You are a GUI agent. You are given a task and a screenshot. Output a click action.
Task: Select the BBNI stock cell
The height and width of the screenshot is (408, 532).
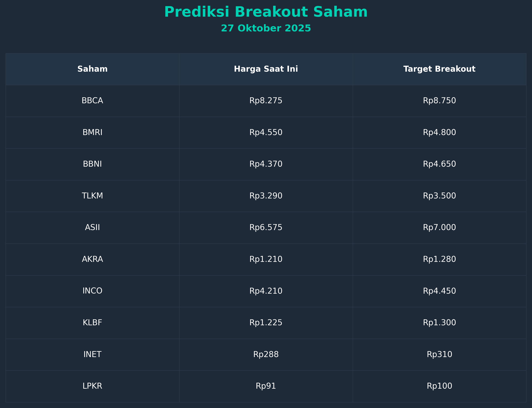tap(92, 164)
